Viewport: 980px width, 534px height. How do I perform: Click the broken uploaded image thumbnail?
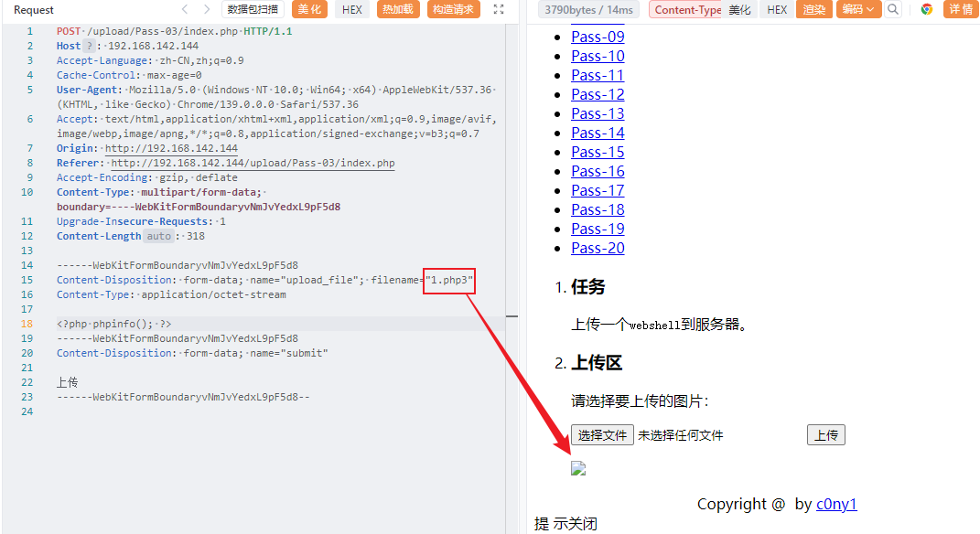pos(578,468)
